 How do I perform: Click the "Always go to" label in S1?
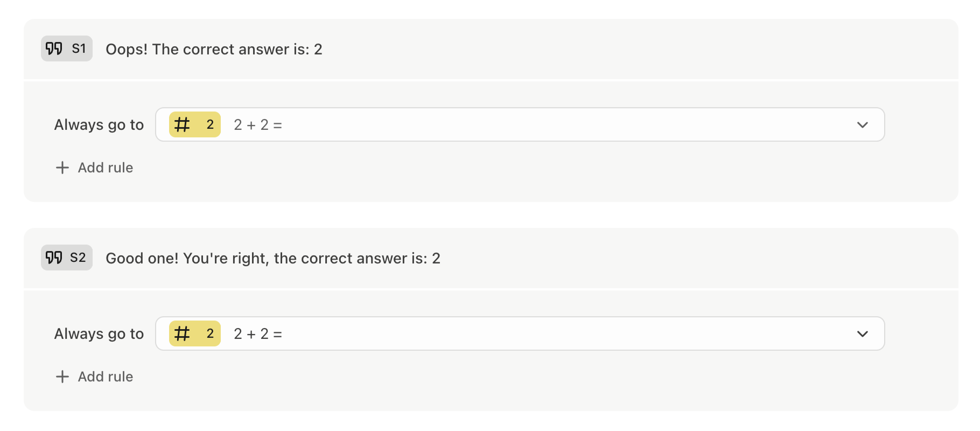[99, 125]
